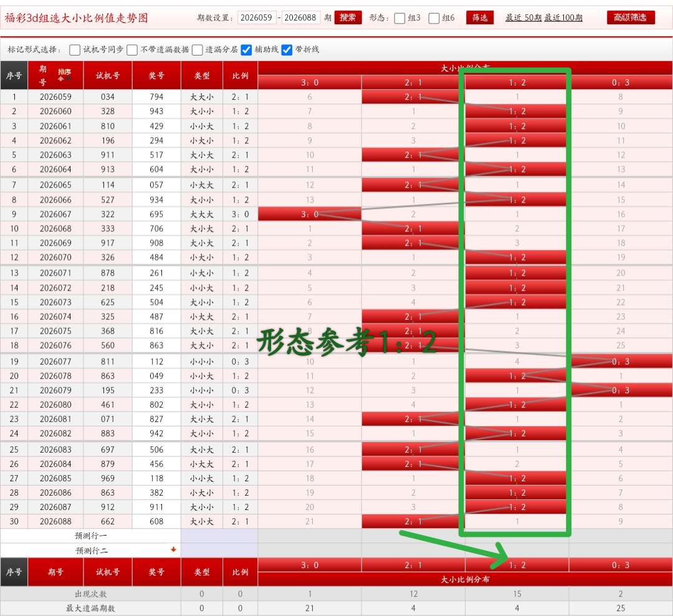Enable 试机号同步 checkbox
The image size is (673, 616).
coord(75,50)
